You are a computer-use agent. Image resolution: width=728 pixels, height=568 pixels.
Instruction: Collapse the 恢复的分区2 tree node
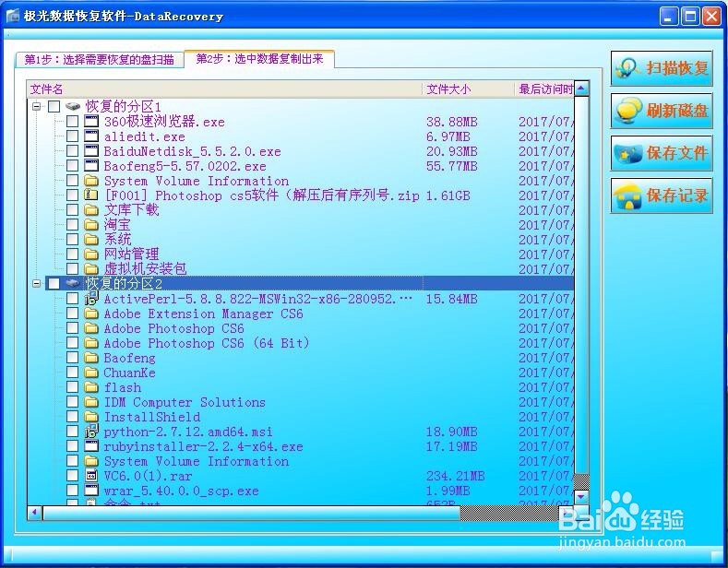point(36,283)
